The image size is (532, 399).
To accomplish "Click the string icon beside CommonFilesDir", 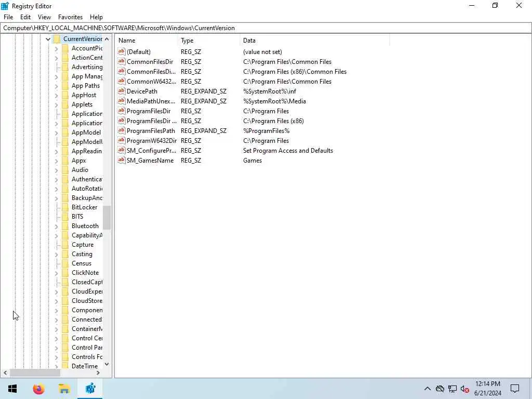I will coord(122,61).
